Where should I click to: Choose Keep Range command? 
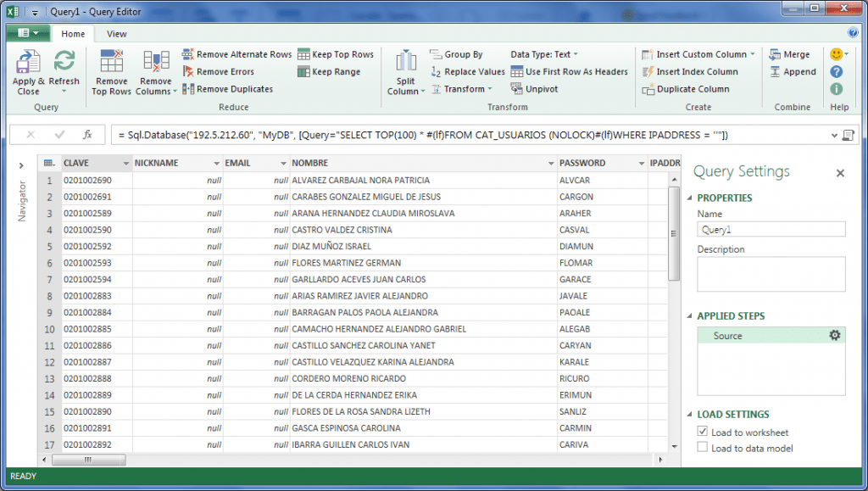[329, 71]
